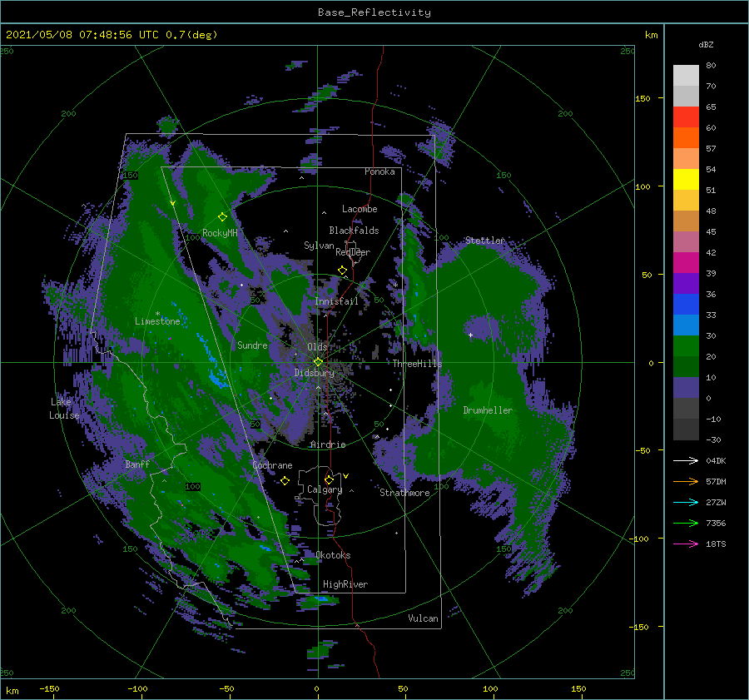Click the Blackfalds label
This screenshot has width=749, height=700.
(x=354, y=231)
